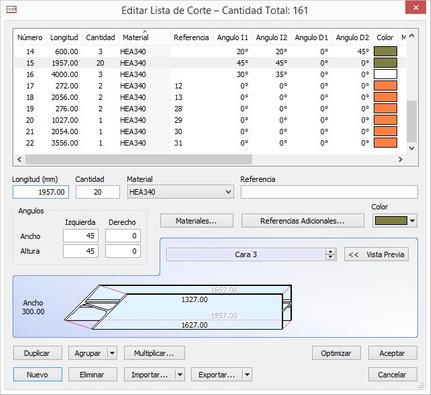Screen dimensions: 431x395
Task: Click the Exportar button
Action: coord(217,375)
